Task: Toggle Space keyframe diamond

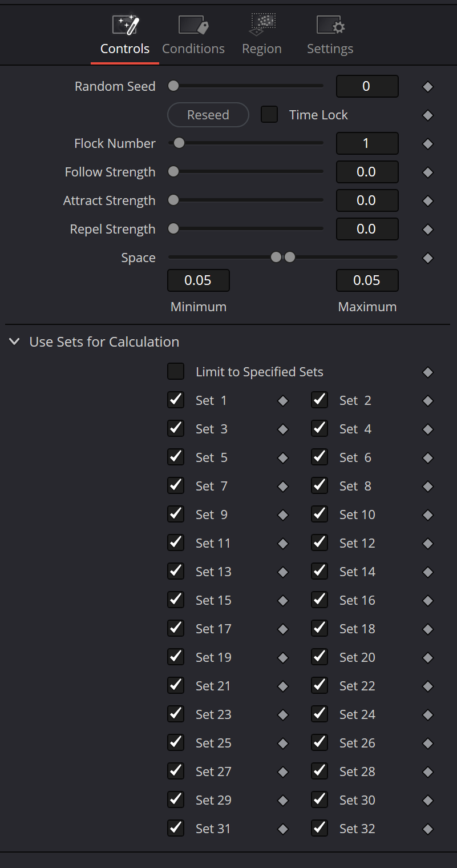Action: coord(428,258)
